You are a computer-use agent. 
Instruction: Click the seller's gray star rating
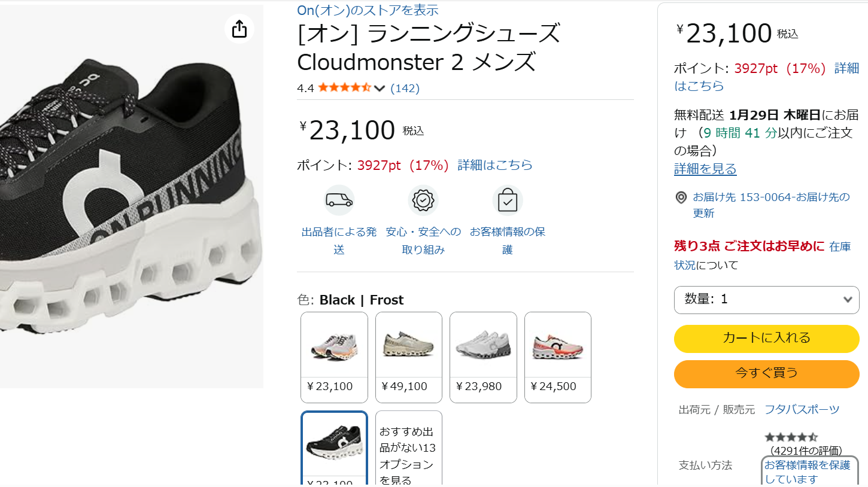tap(790, 437)
